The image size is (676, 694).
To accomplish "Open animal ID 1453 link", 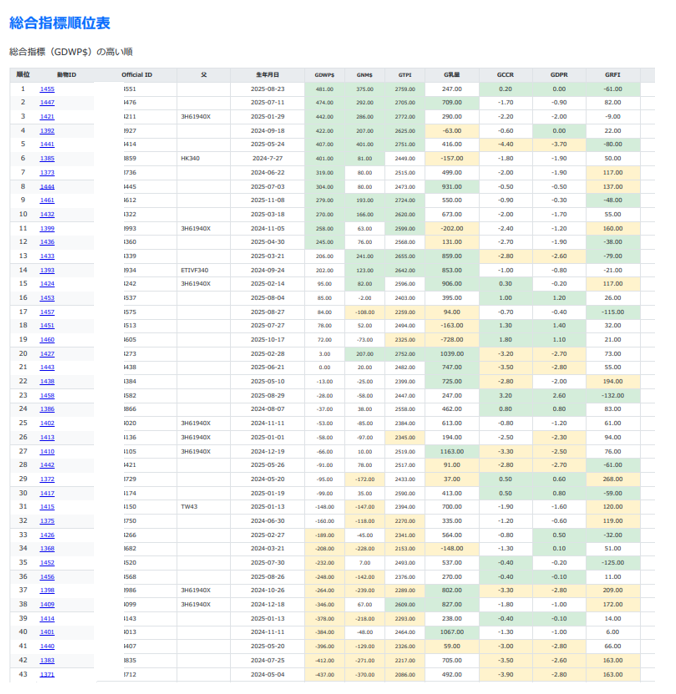I will 47,298.
